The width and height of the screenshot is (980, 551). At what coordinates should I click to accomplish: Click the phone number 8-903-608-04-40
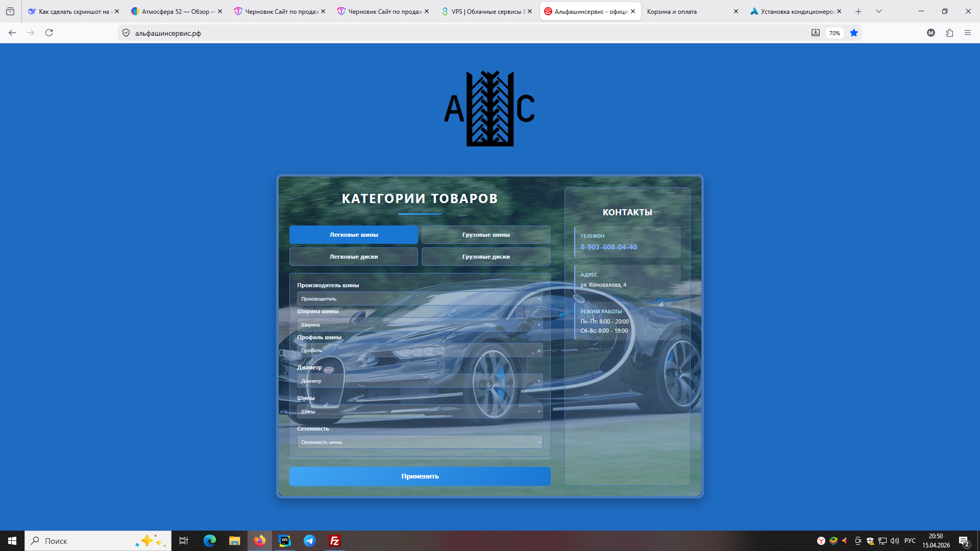click(x=608, y=247)
